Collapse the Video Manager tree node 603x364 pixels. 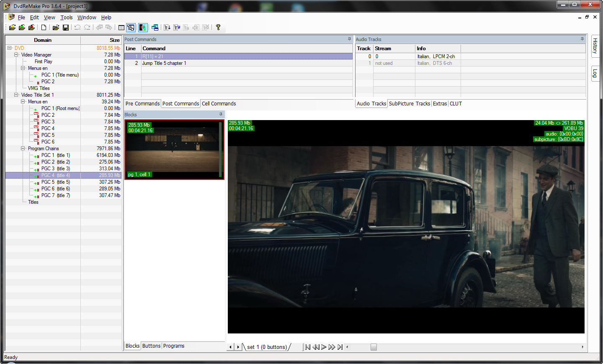pos(16,55)
